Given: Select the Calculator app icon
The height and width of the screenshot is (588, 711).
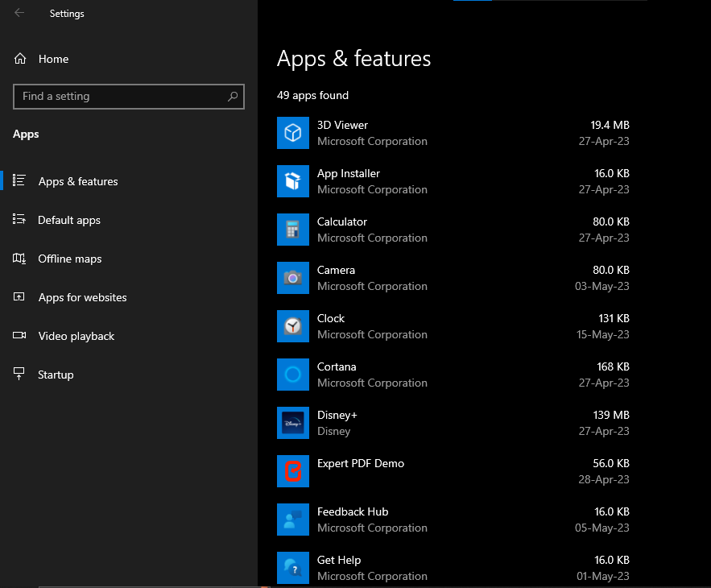Looking at the screenshot, I should click(293, 230).
